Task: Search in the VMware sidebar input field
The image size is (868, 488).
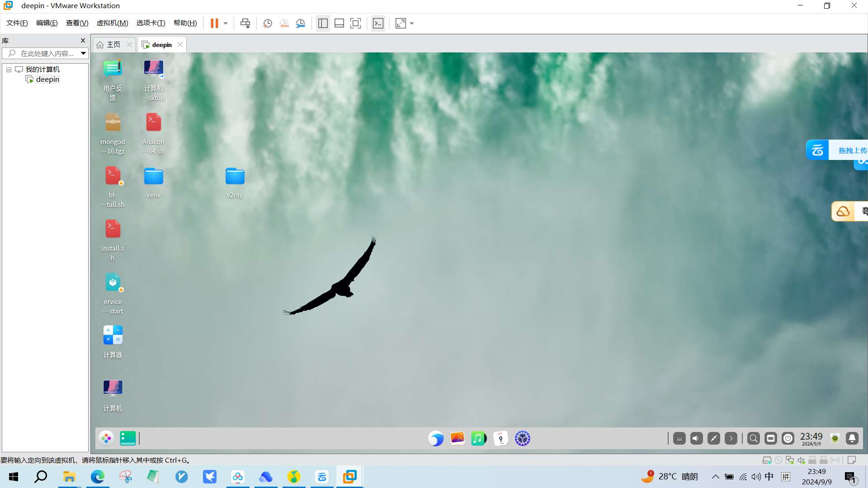Action: pyautogui.click(x=45, y=53)
